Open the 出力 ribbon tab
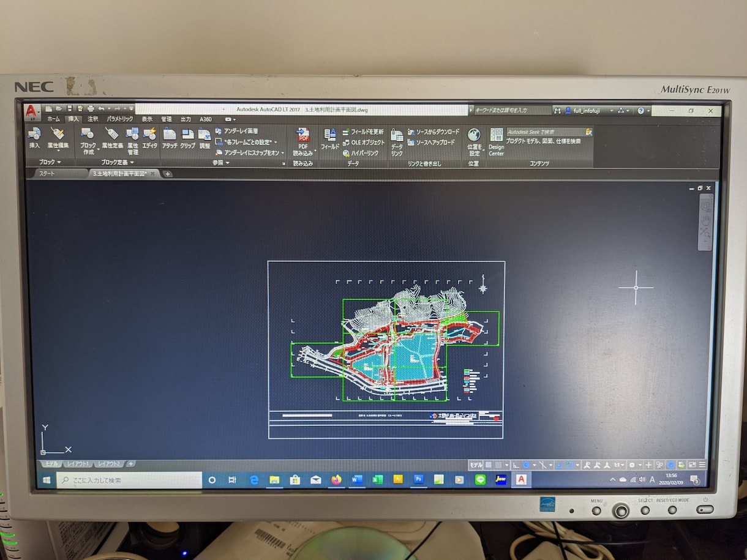 pyautogui.click(x=186, y=119)
